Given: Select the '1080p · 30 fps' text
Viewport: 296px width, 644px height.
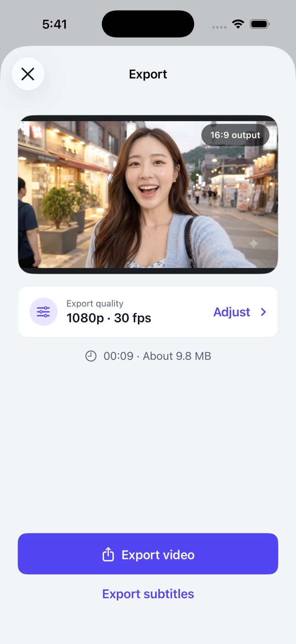Looking at the screenshot, I should [x=109, y=318].
